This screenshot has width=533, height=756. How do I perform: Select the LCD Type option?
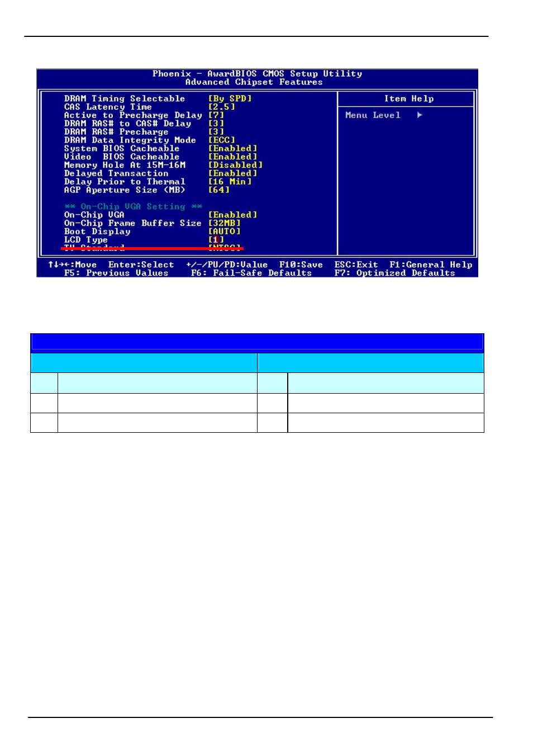click(85, 240)
